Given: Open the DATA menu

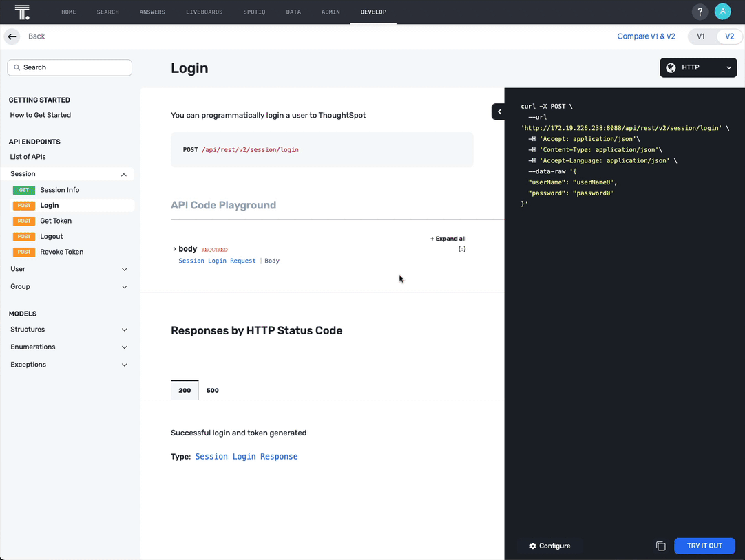Looking at the screenshot, I should (x=293, y=12).
